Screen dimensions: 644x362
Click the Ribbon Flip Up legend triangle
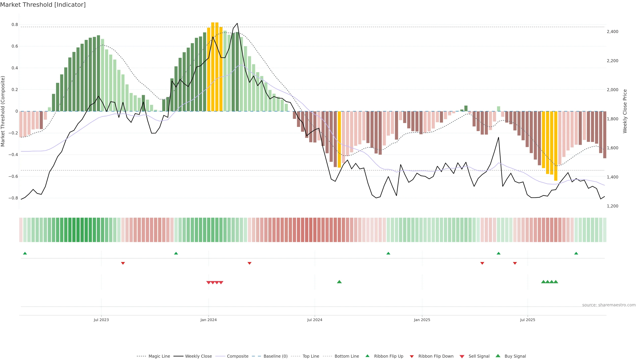(x=367, y=356)
